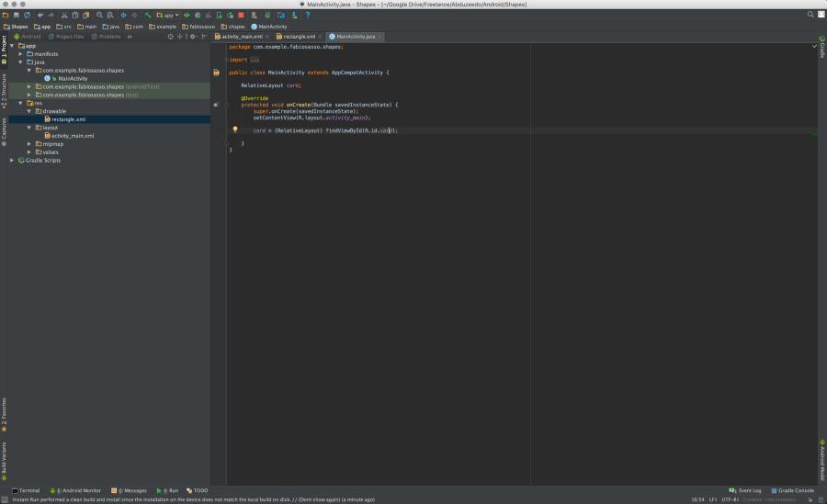This screenshot has height=504, width=827.
Task: Click the Project Structure icon
Action: (x=280, y=16)
